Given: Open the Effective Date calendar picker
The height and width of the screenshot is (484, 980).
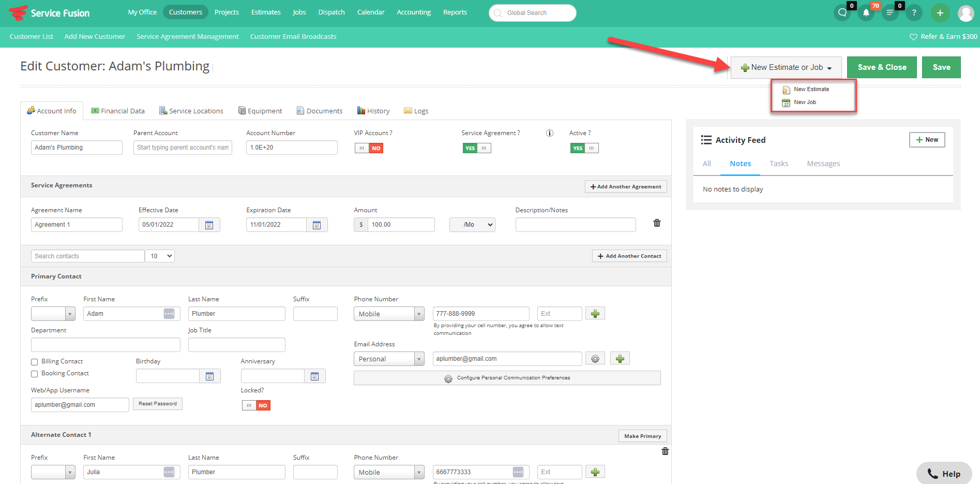Looking at the screenshot, I should pyautogui.click(x=209, y=225).
